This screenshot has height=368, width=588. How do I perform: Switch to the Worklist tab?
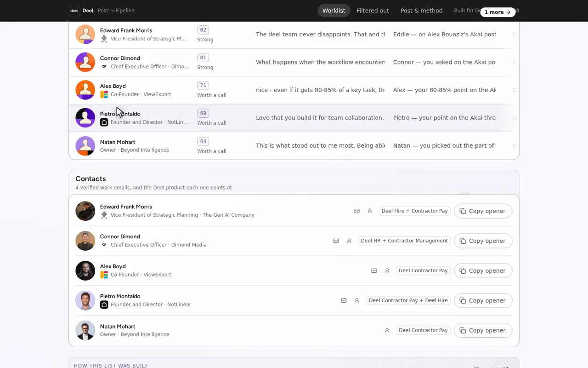[x=334, y=11]
